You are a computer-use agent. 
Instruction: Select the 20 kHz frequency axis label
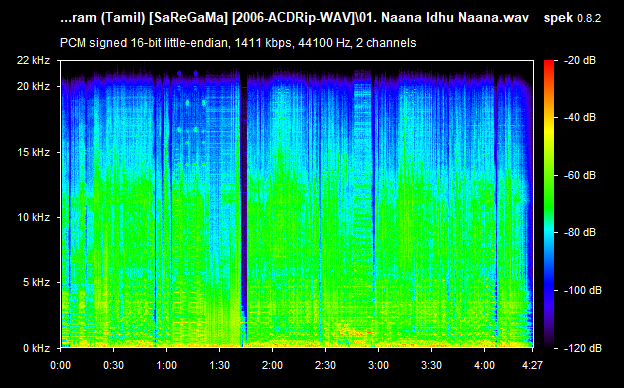click(x=33, y=86)
